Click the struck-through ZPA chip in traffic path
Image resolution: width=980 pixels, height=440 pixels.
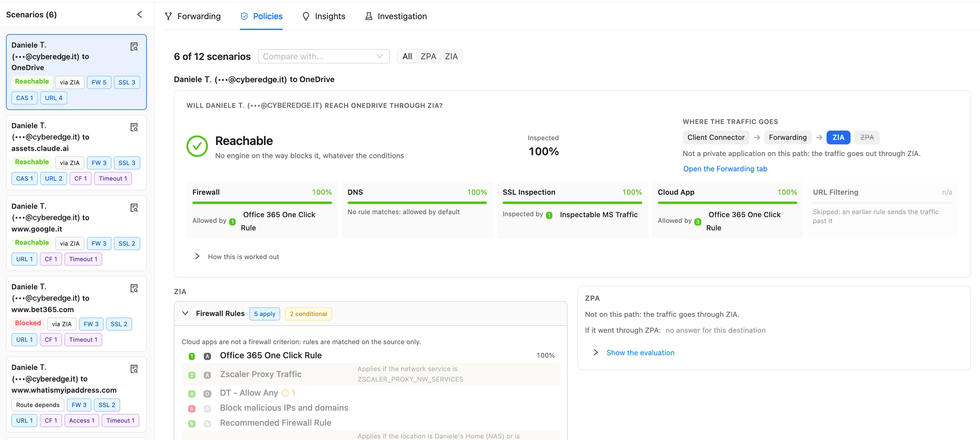pos(867,137)
